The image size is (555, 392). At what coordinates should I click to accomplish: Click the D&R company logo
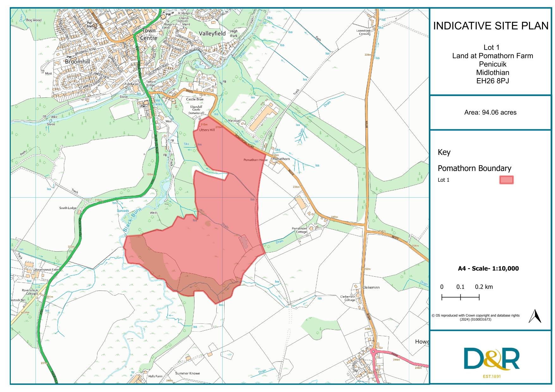coord(491,359)
